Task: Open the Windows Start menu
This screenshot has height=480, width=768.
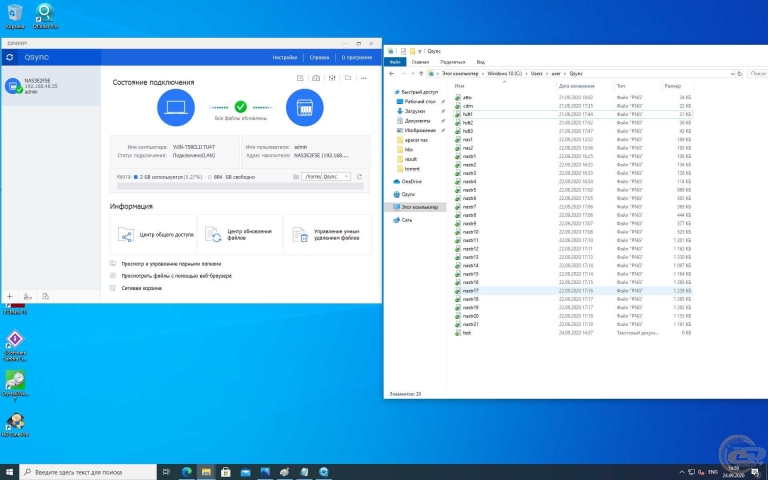Action: tap(9, 472)
